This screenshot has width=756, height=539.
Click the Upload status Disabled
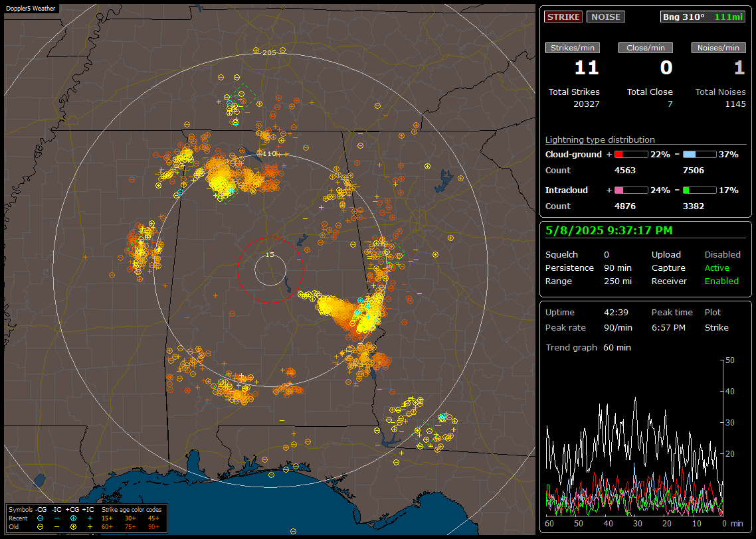[x=722, y=255]
